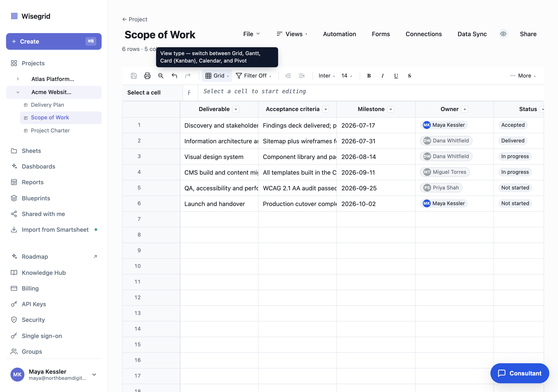The height and width of the screenshot is (392, 558).
Task: Open the Forms menu
Action: (x=381, y=34)
